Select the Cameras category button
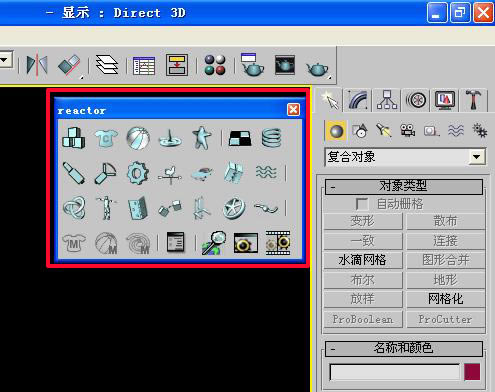The image size is (495, 392). click(x=408, y=130)
